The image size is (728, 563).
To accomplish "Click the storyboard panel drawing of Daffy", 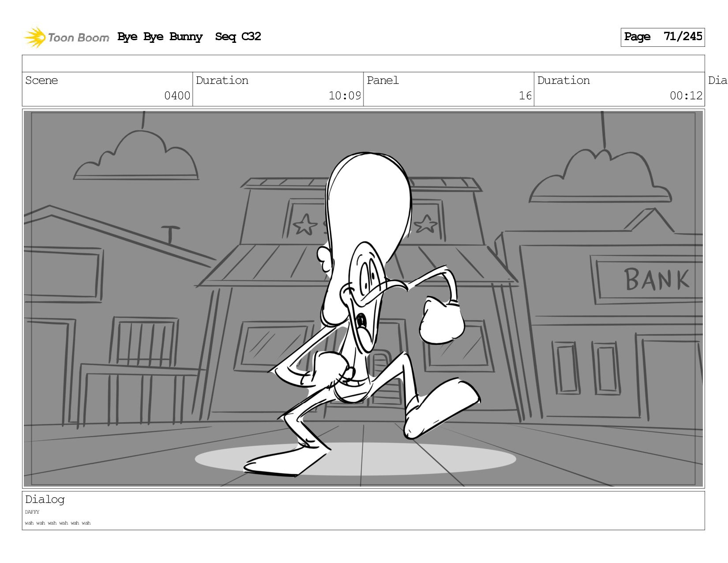I will (x=363, y=299).
